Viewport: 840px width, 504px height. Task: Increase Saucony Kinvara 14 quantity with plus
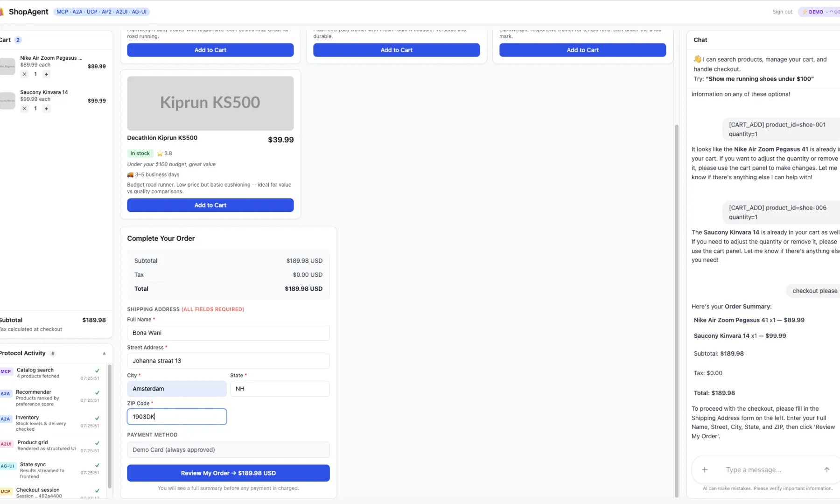pos(46,109)
